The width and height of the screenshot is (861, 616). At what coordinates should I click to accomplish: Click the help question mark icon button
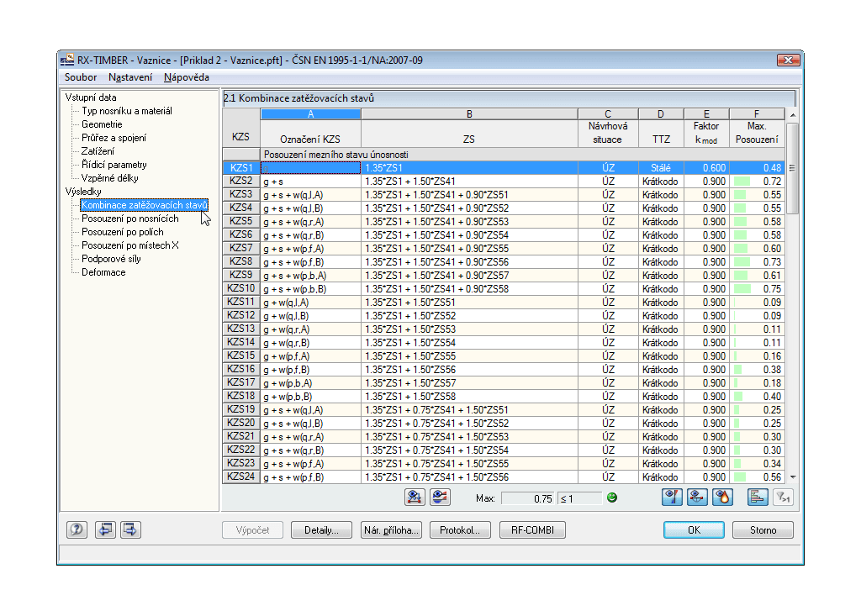pyautogui.click(x=77, y=529)
